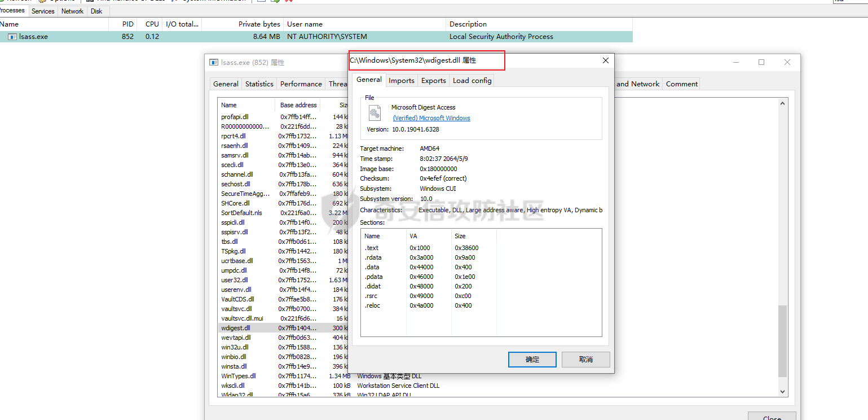
Task: Close the wdigest.dll properties dialog
Action: click(606, 60)
